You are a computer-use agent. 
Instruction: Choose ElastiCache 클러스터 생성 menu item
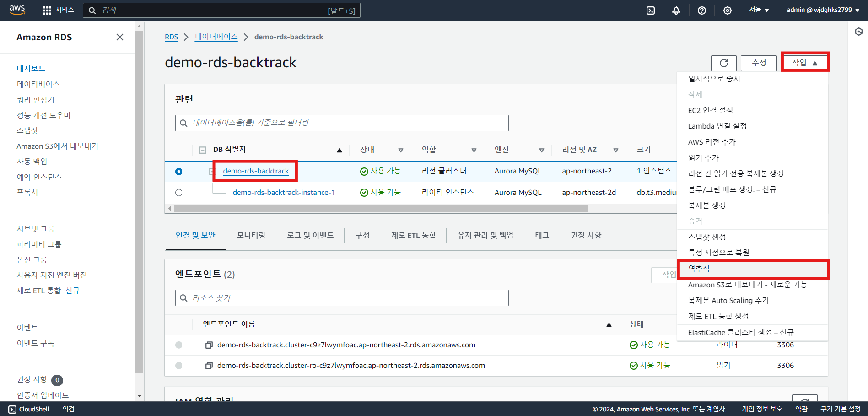[752, 332]
